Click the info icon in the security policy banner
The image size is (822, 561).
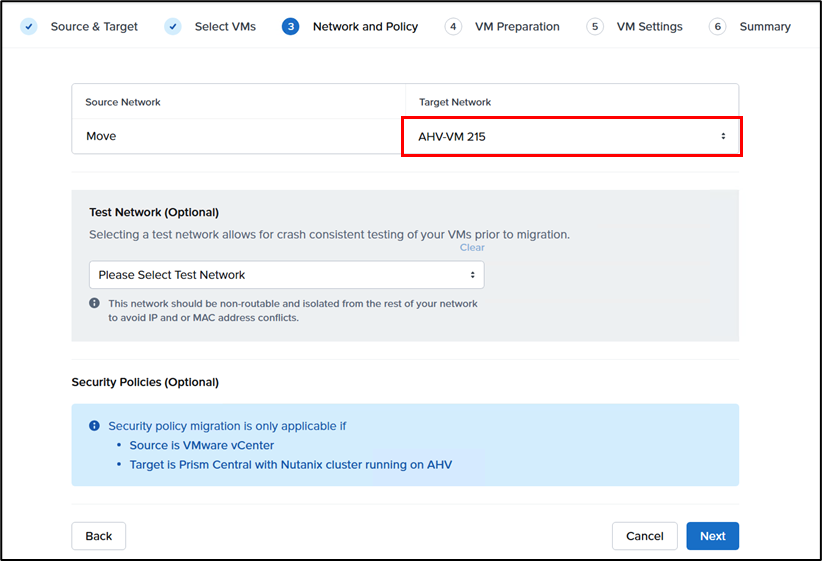pos(94,426)
